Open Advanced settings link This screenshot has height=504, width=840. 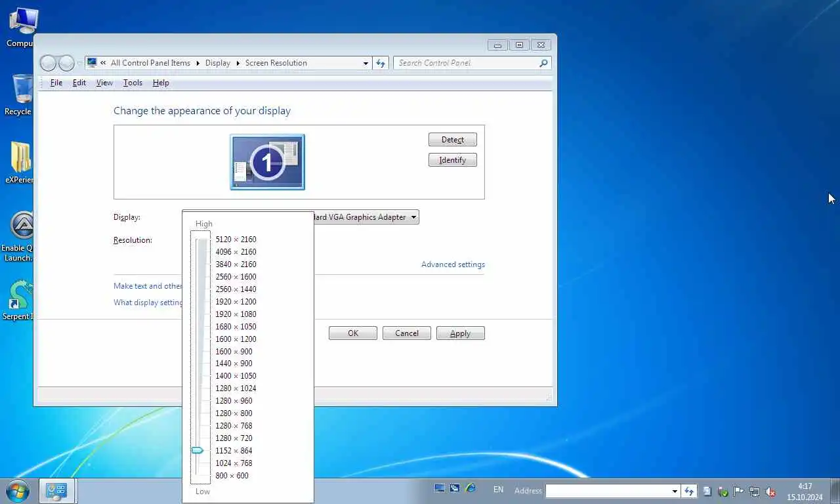click(x=453, y=264)
